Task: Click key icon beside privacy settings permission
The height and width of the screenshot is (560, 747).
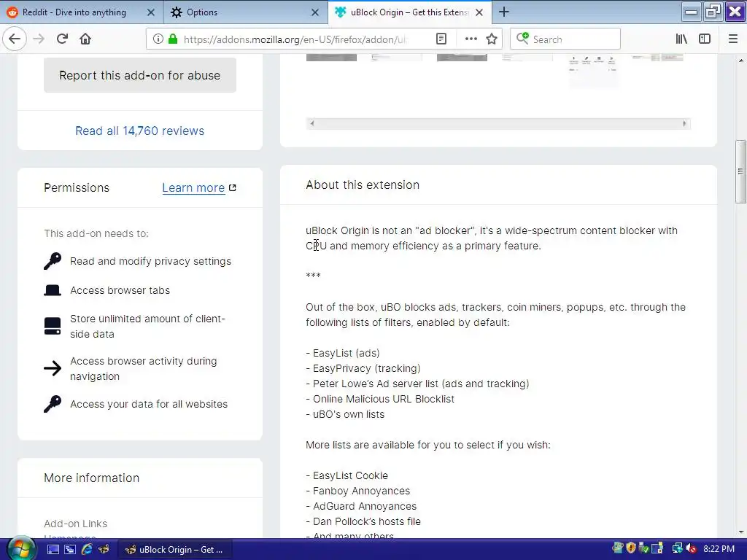Action: tap(53, 261)
